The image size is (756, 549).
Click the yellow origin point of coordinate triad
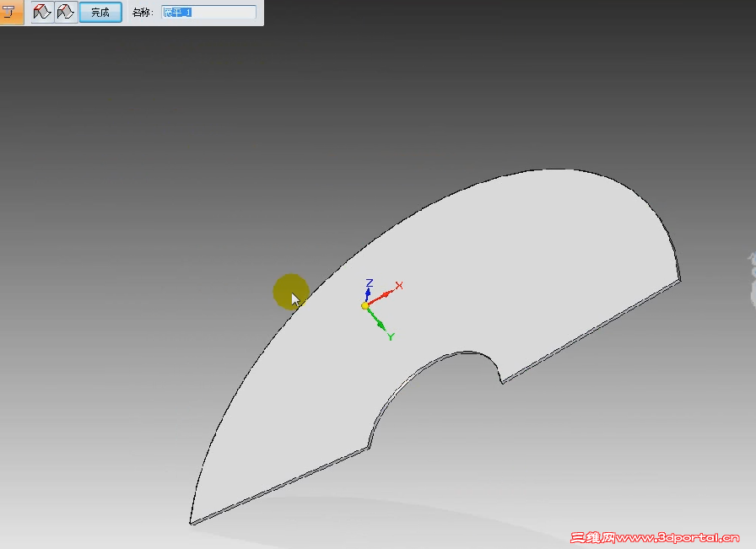click(x=365, y=305)
